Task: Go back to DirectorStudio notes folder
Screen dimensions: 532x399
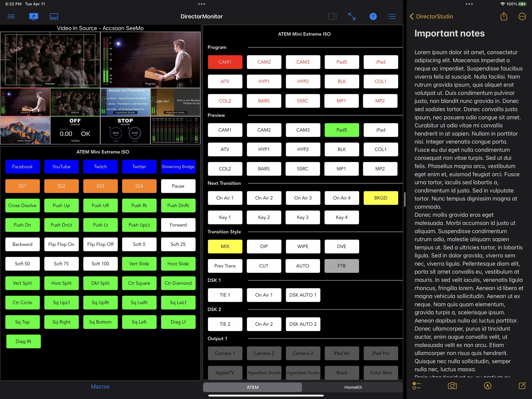Action: 431,16
